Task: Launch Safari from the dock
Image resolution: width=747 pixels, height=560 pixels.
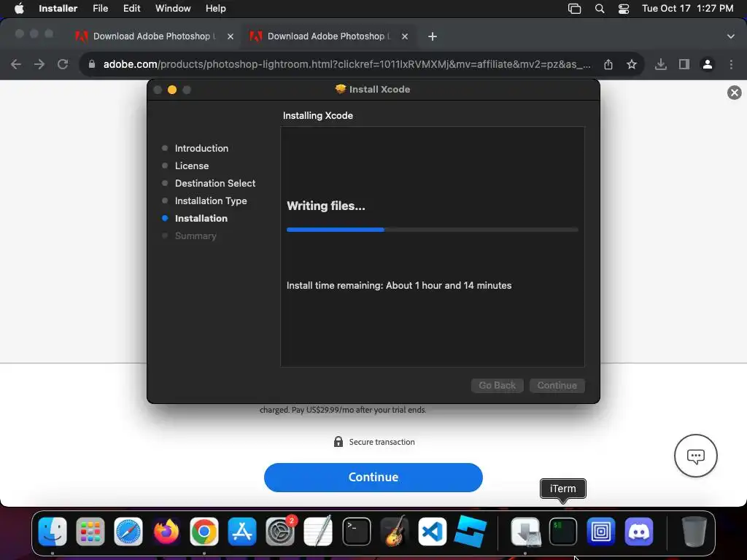Action: point(128,532)
